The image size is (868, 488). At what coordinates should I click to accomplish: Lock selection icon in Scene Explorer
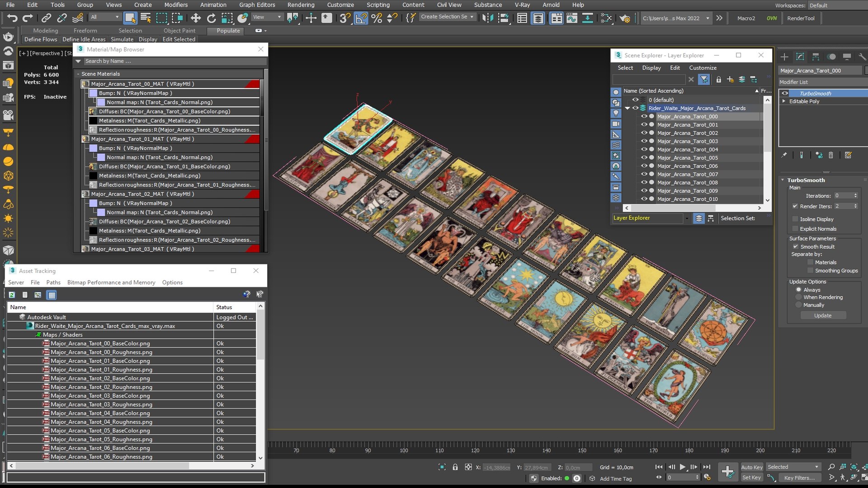(x=718, y=80)
